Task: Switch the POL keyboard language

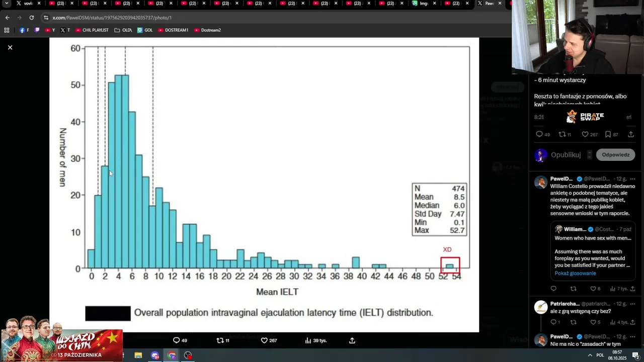Action: pyautogui.click(x=600, y=355)
